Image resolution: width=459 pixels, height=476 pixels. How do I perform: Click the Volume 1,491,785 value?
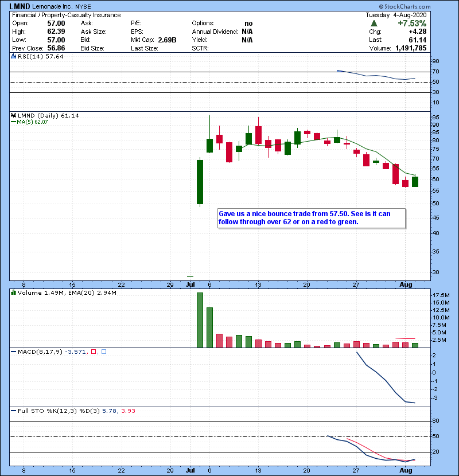(411, 48)
